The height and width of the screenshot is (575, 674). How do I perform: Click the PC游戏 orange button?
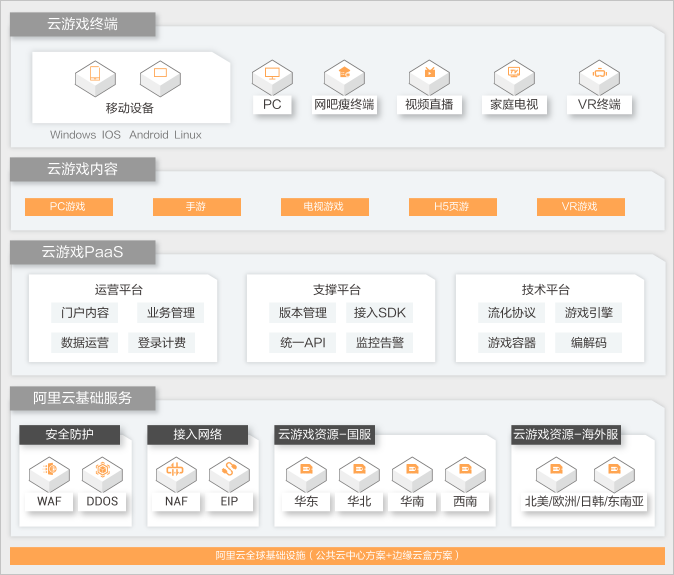[69, 207]
